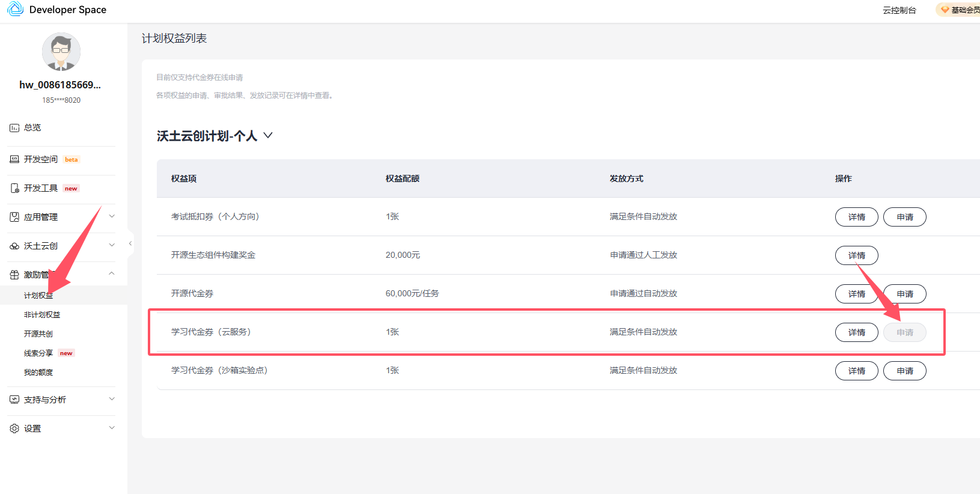Viewport: 980px width, 494px height.
Task: Collapse the sidebar using the arrow handle
Action: 130,243
